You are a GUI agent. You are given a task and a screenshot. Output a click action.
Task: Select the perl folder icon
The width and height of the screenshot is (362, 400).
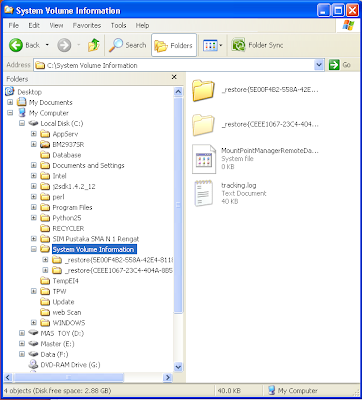45,197
